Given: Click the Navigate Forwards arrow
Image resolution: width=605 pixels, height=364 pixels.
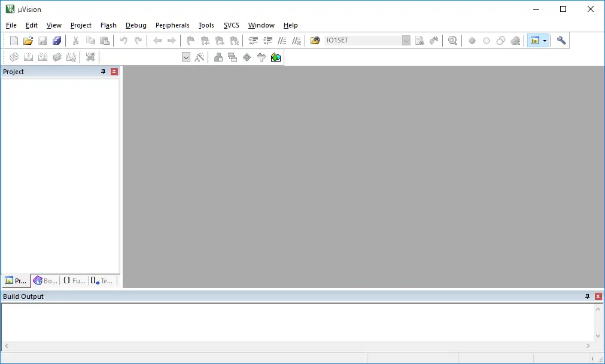Looking at the screenshot, I should coord(171,41).
